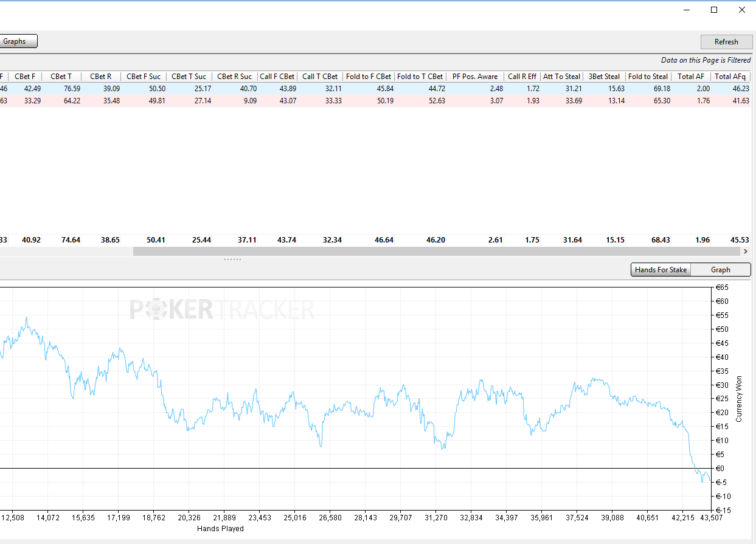Select the Graph view toggle
This screenshot has height=544, width=756.
tap(721, 269)
